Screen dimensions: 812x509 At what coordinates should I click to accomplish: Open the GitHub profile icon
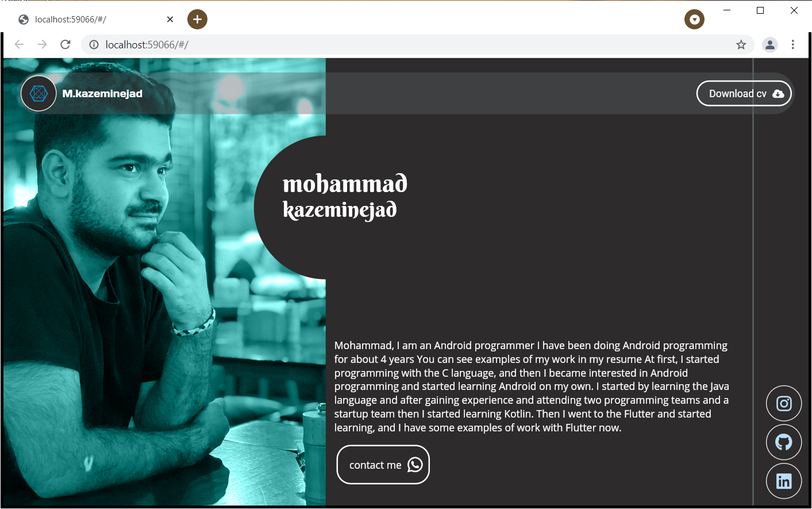784,442
